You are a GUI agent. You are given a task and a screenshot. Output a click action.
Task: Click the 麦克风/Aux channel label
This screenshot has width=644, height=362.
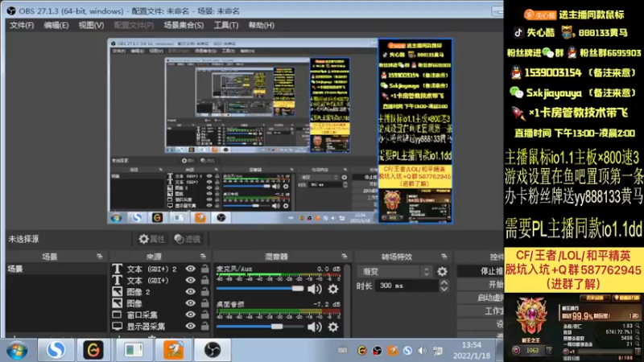coord(234,269)
